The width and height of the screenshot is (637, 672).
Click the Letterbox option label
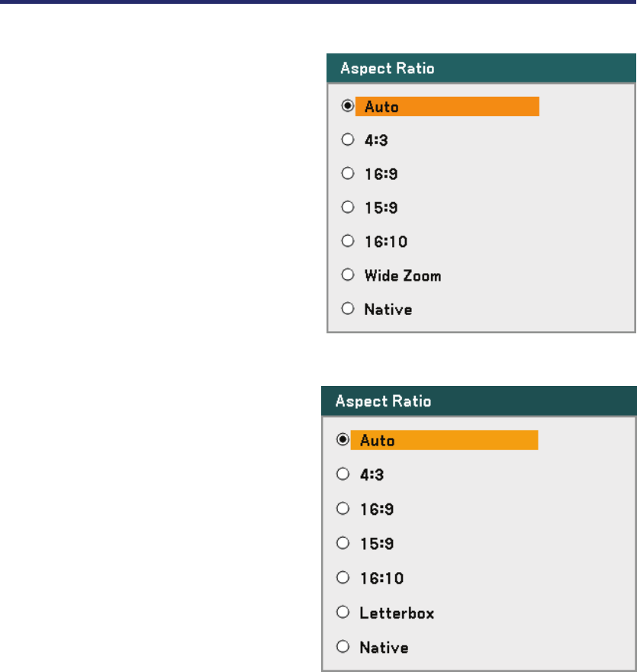point(397,613)
